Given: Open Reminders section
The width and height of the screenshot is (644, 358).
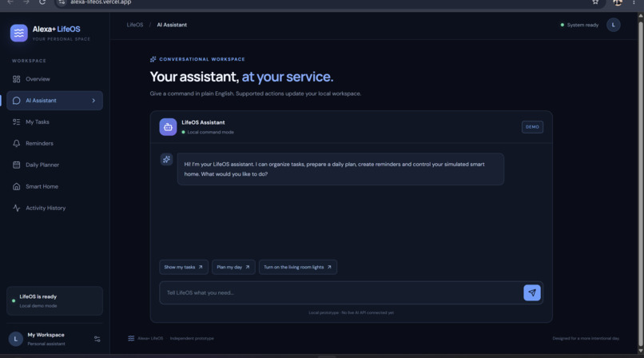Looking at the screenshot, I should (54, 143).
